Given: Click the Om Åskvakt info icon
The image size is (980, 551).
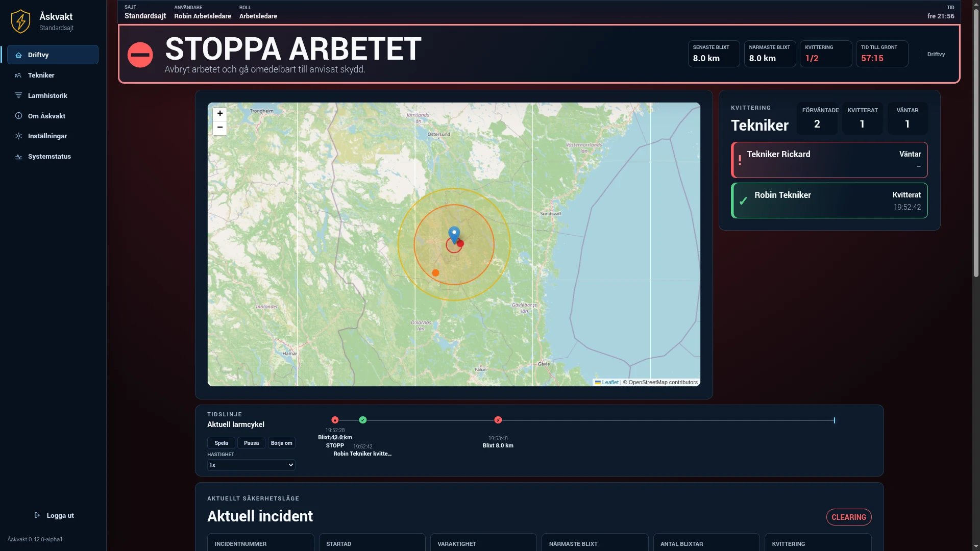Looking at the screenshot, I should pos(18,116).
